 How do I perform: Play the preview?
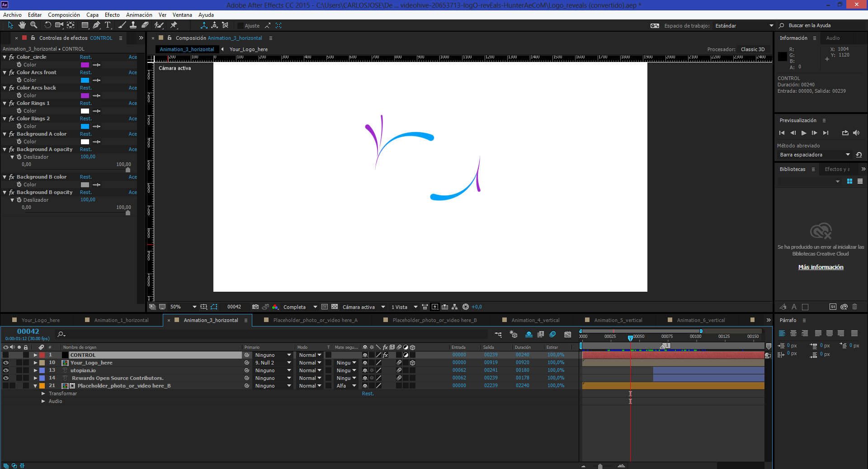click(804, 133)
